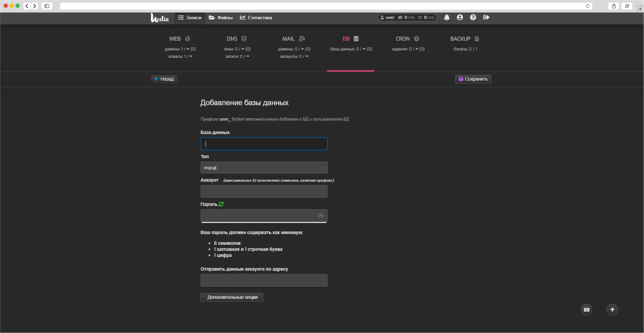This screenshot has height=333, width=644.
Task: Focus the База данных input field
Action: 264,144
